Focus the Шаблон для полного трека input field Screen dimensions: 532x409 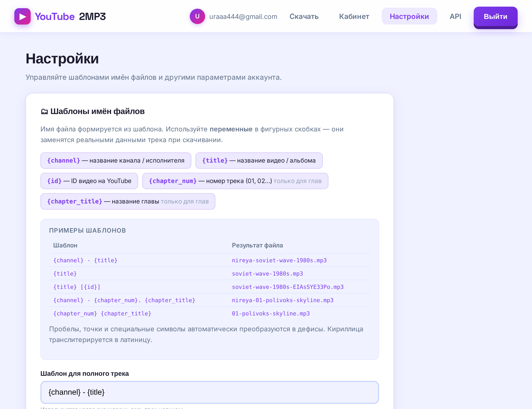point(209,392)
